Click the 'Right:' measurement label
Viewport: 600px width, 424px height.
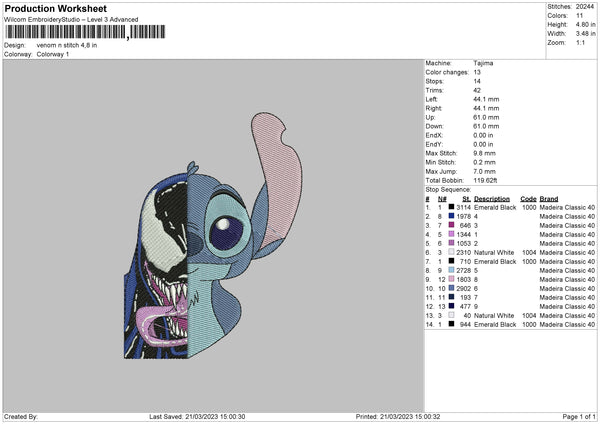click(434, 108)
